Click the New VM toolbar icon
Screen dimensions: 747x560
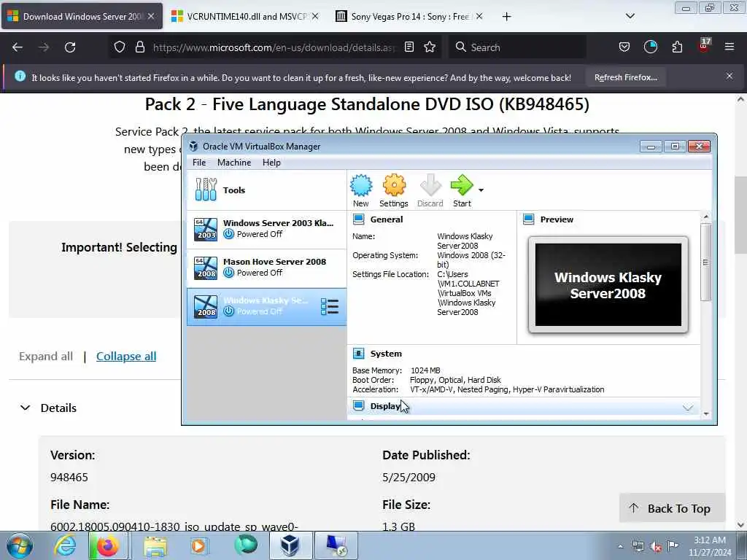[x=361, y=190]
